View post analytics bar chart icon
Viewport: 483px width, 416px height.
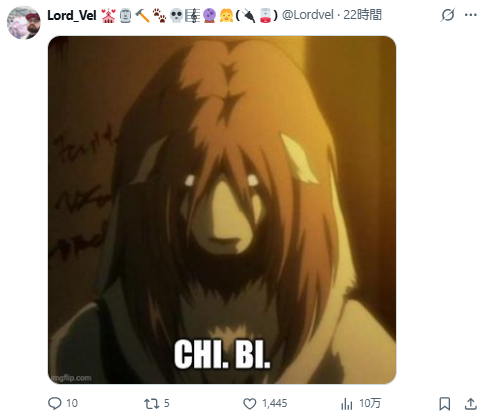tap(347, 404)
